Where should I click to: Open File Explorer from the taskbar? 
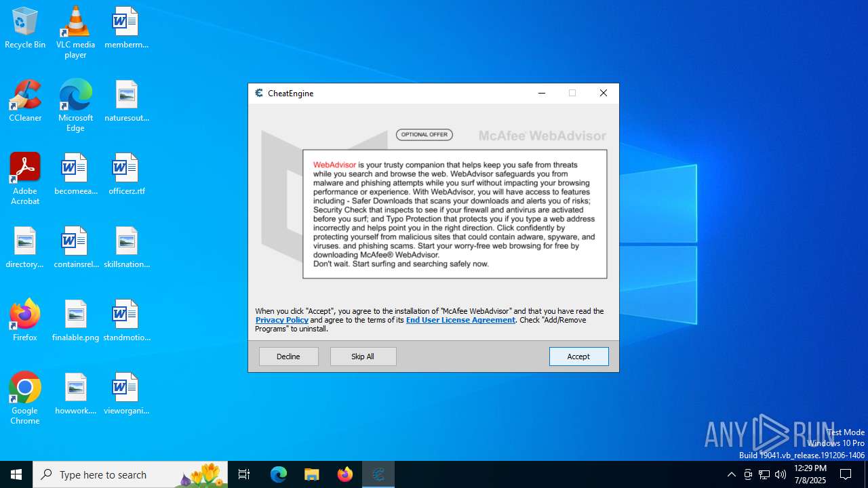312,474
